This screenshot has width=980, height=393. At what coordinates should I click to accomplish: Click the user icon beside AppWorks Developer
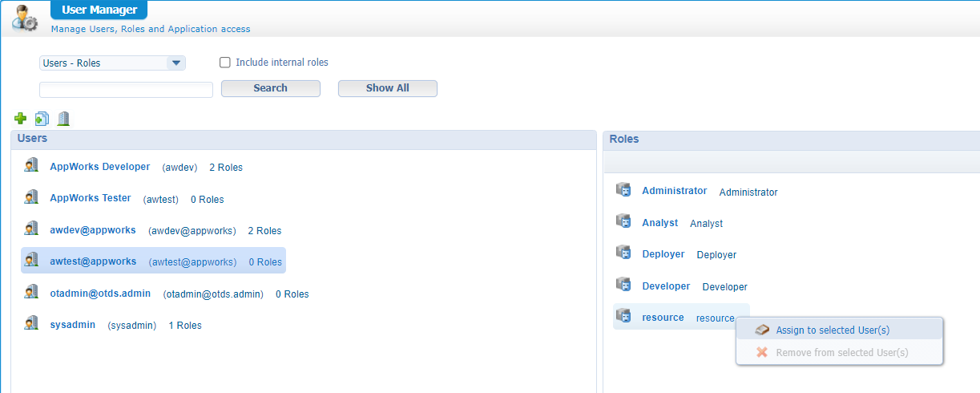31,166
